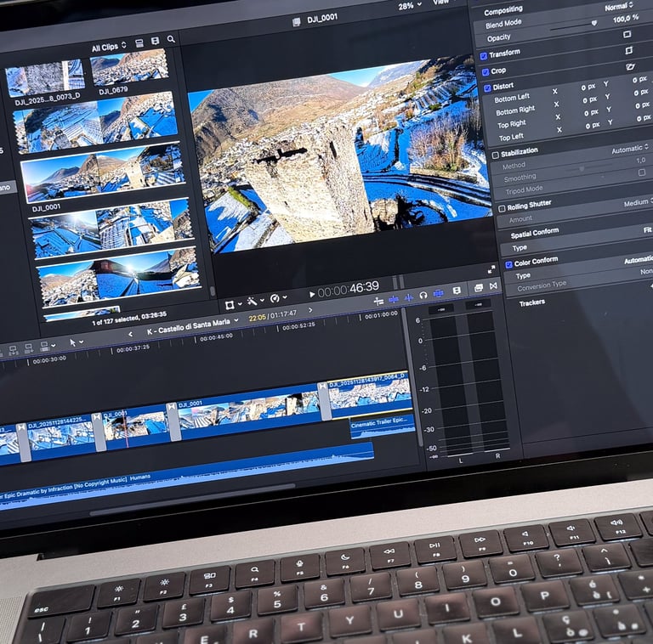
Task: Uncheck the Distort checkbox
Action: [x=487, y=88]
